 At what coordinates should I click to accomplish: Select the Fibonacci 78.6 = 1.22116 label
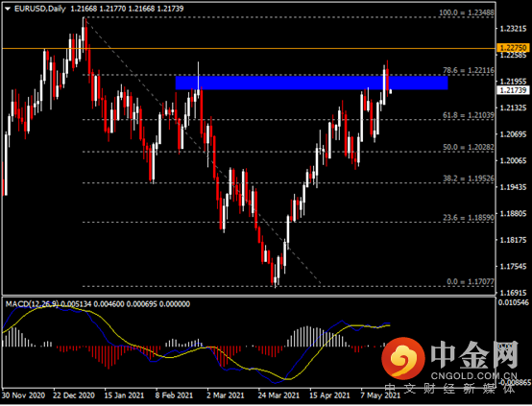pos(469,70)
